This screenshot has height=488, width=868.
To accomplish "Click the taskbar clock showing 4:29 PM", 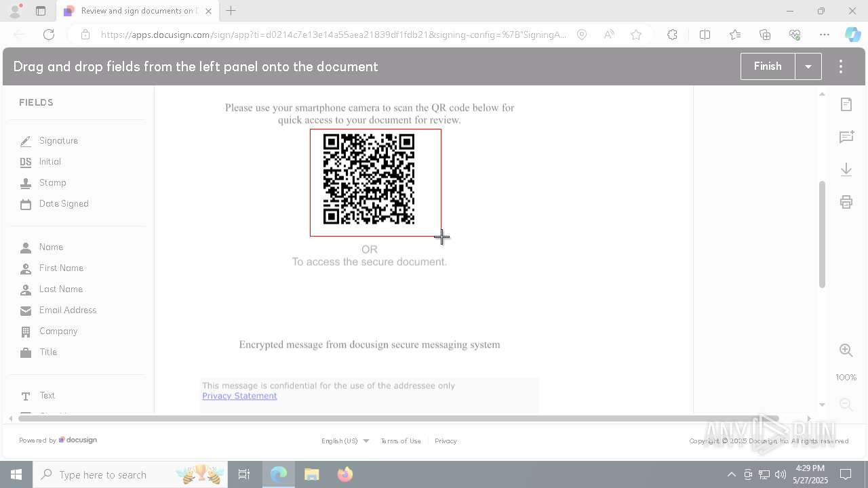I will (810, 474).
